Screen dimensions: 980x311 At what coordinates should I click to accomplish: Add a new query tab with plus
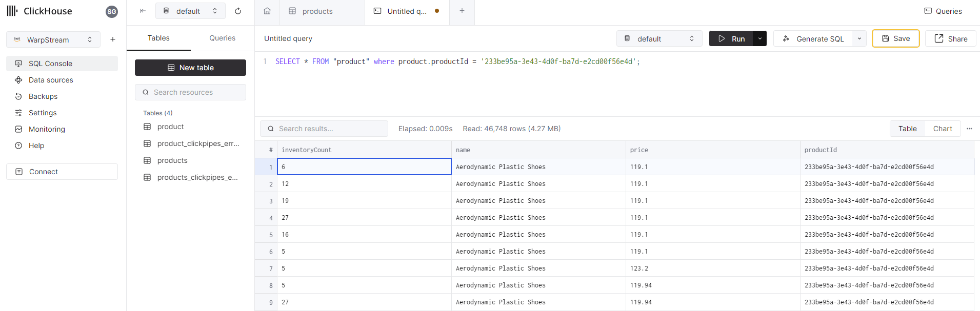pos(462,11)
